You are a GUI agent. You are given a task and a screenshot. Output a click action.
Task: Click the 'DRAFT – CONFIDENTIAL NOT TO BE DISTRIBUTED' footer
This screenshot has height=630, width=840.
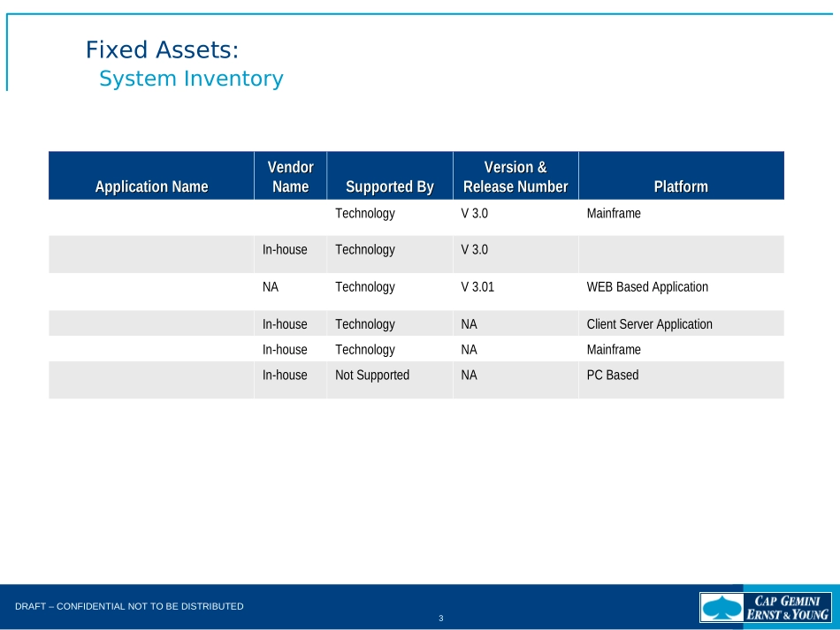pyautogui.click(x=129, y=606)
